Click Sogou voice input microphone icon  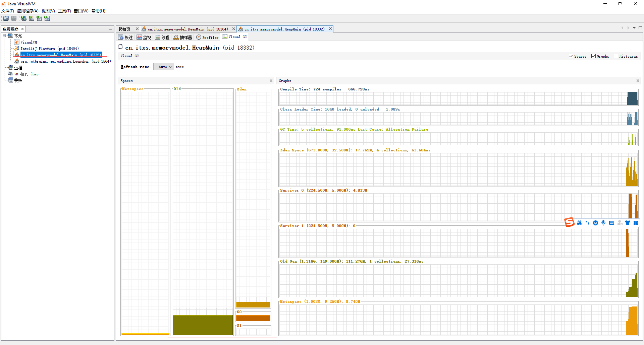click(x=603, y=223)
